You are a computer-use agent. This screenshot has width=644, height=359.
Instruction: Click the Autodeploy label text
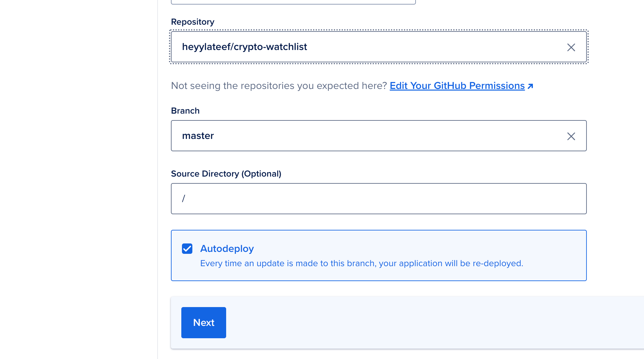pos(227,249)
